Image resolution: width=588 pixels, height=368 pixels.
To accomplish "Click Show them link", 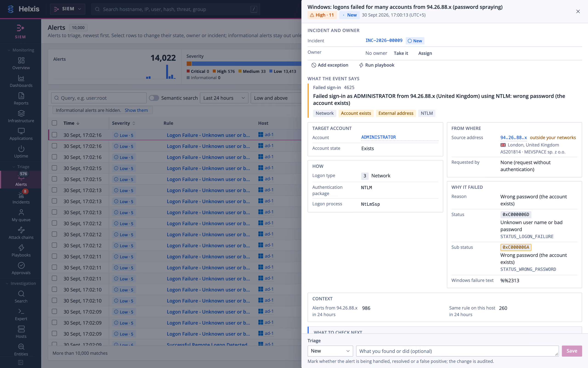I will tap(136, 110).
